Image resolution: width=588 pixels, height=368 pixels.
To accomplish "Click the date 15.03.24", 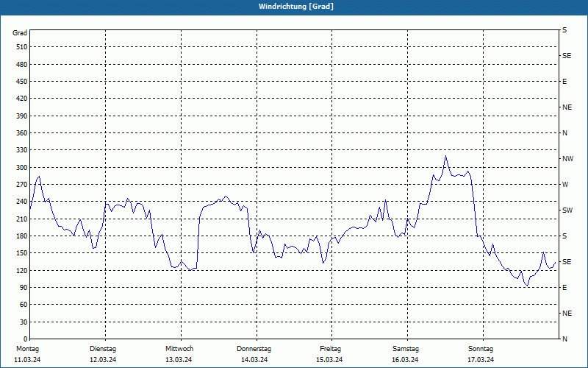I will [329, 360].
